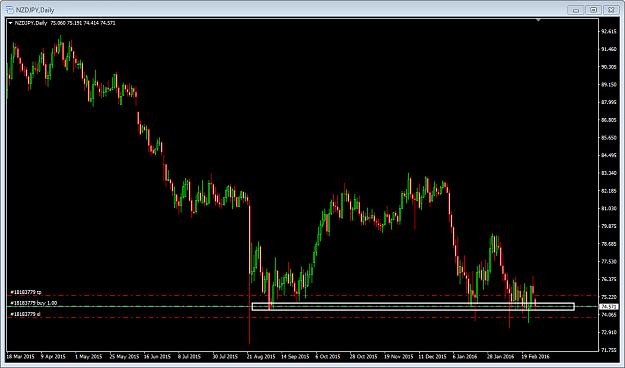Click price scale value 83.340
The width and height of the screenshot is (625, 368).
[609, 173]
